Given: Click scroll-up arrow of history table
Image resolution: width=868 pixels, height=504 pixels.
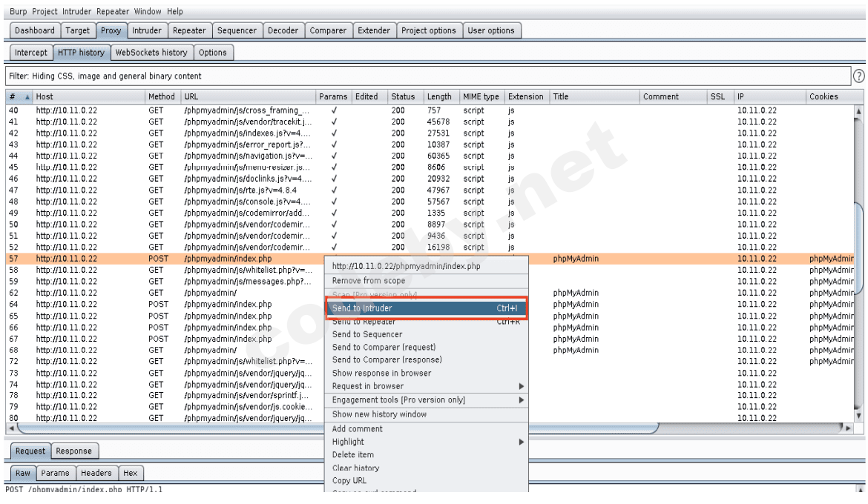Looking at the screenshot, I should pos(858,111).
